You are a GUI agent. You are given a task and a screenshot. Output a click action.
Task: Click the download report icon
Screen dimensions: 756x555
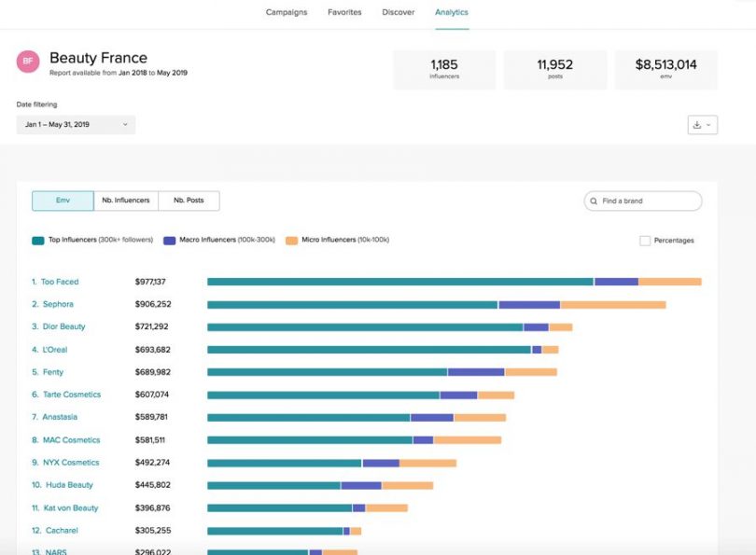pos(696,125)
